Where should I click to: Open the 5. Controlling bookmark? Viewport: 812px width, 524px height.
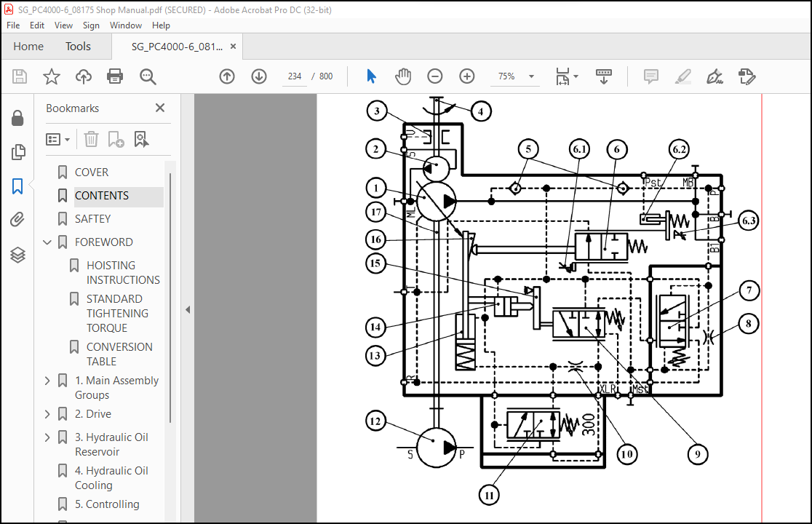point(107,504)
